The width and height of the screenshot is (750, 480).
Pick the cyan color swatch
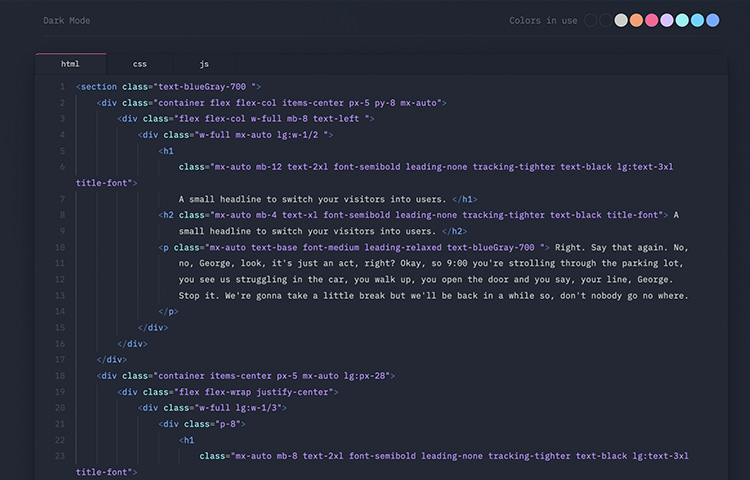coord(682,20)
